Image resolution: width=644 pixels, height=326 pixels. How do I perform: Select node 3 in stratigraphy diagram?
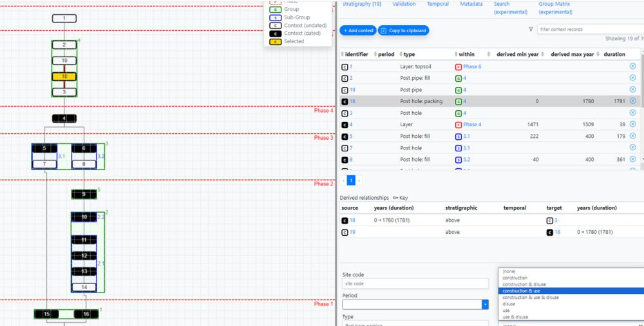coord(64,92)
